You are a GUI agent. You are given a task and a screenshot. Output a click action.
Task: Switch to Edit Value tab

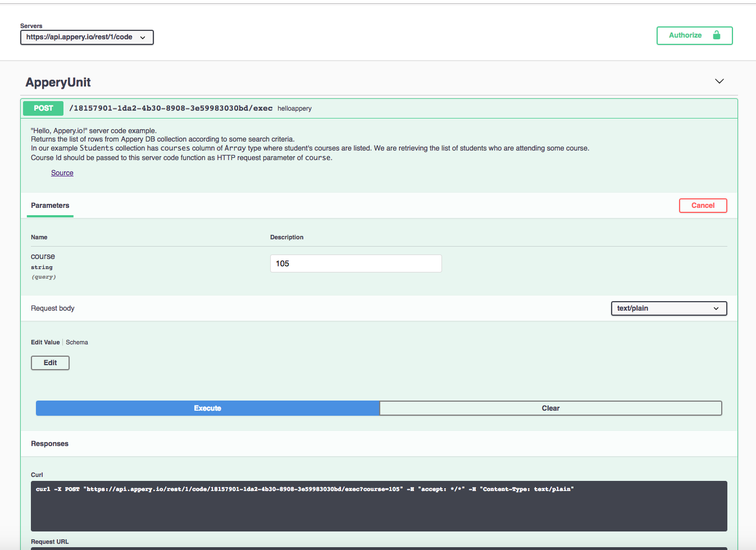click(45, 342)
